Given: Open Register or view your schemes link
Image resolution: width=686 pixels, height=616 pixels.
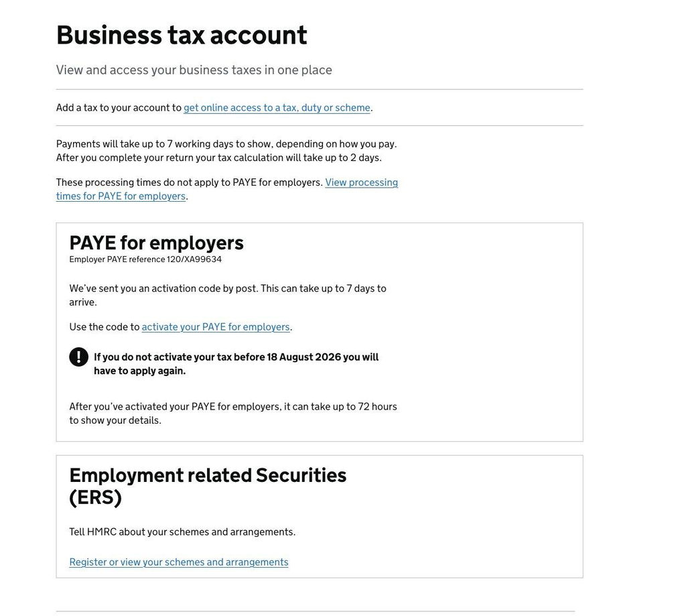Looking at the screenshot, I should click(x=178, y=562).
